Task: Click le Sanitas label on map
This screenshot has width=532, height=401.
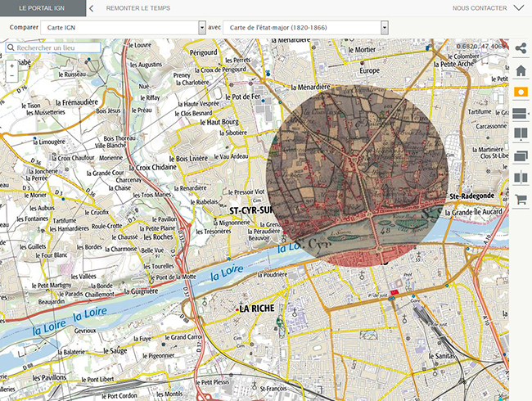Action: click(441, 356)
